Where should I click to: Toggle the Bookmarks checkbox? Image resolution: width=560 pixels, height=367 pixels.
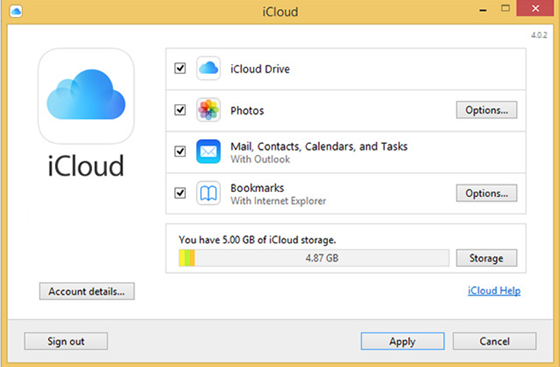point(180,193)
